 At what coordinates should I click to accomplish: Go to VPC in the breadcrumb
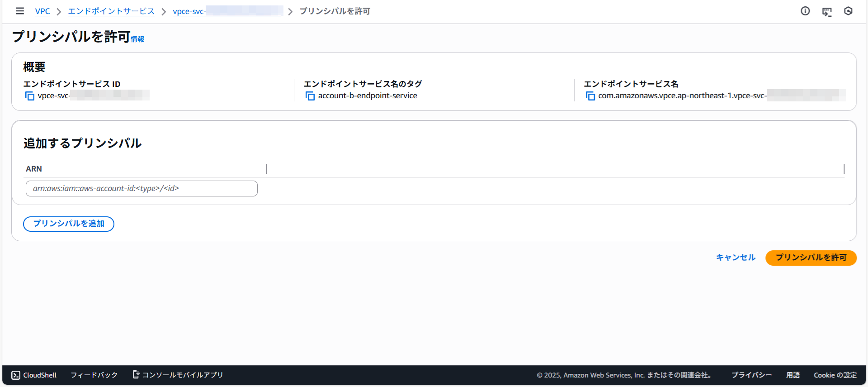42,11
